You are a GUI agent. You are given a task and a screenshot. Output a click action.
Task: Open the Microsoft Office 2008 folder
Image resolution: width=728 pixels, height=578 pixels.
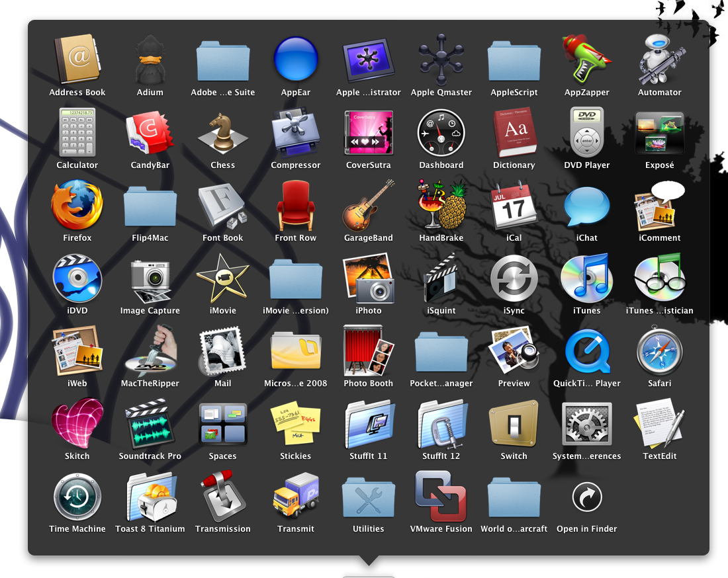click(x=296, y=352)
